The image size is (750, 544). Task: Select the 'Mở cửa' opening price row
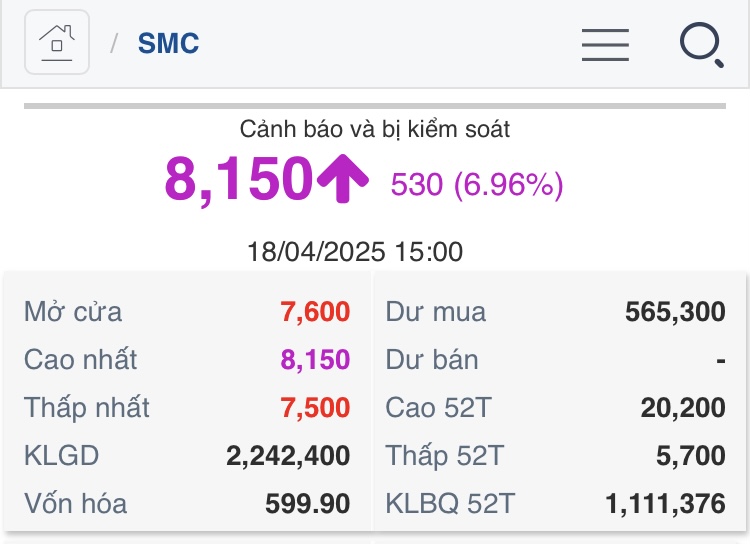tap(187, 312)
